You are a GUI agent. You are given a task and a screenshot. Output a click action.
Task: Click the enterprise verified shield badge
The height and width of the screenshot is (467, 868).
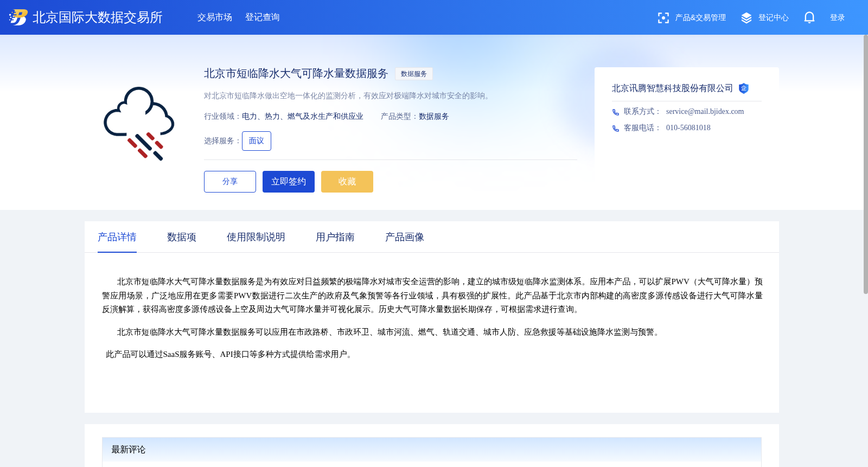point(744,88)
